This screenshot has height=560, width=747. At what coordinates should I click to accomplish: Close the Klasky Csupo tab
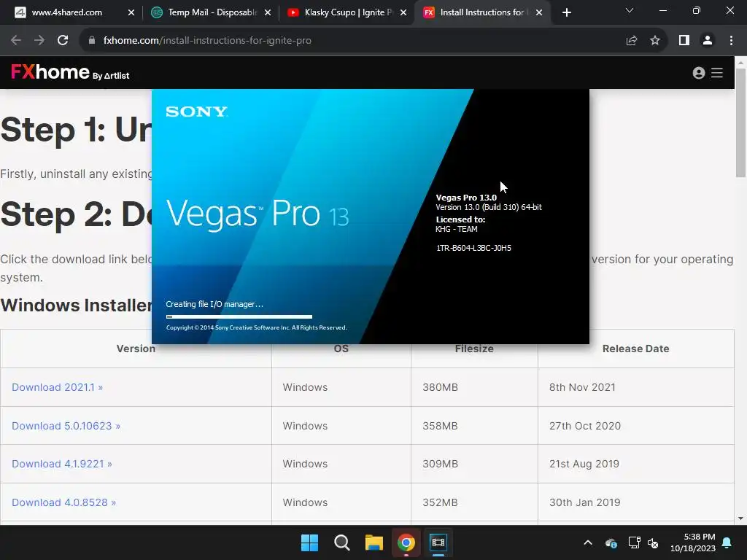(403, 13)
